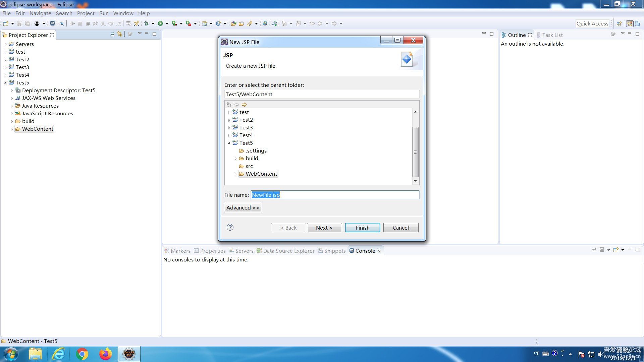Open the Navigate menu
This screenshot has height=362, width=644.
(x=40, y=13)
